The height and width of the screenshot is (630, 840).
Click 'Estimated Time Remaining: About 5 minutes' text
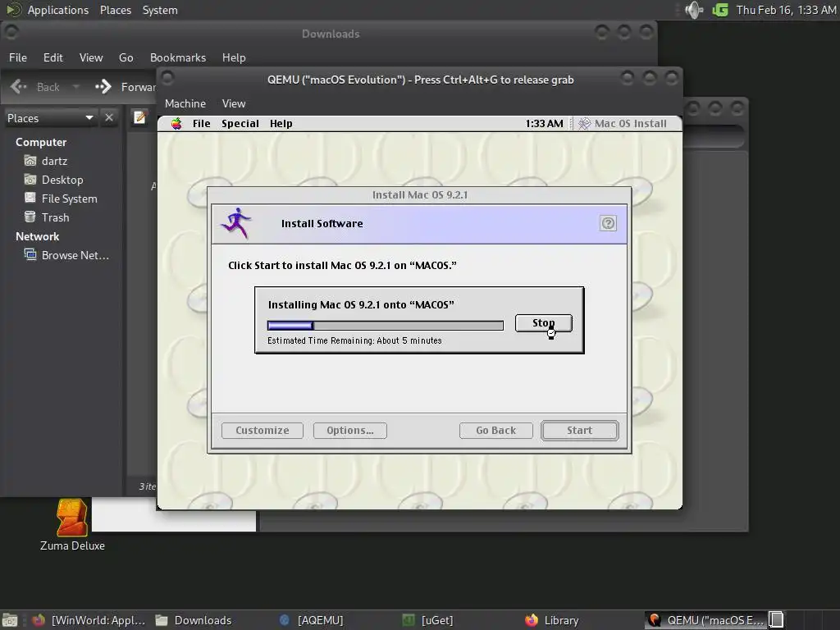click(x=354, y=340)
